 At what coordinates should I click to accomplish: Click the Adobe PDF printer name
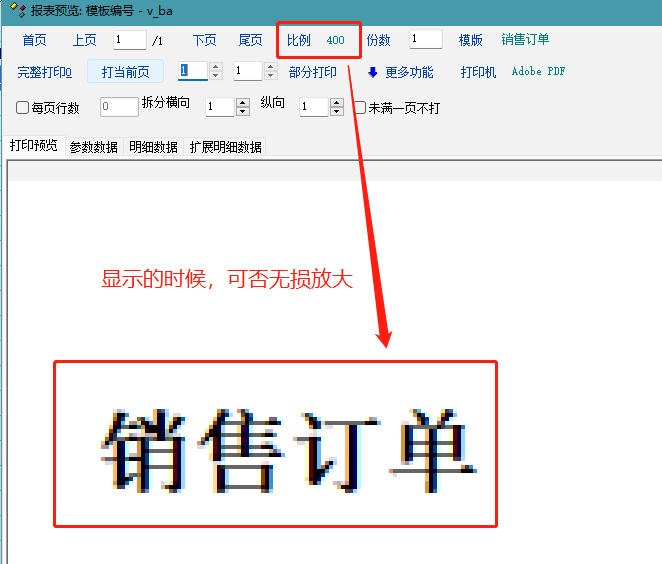538,72
